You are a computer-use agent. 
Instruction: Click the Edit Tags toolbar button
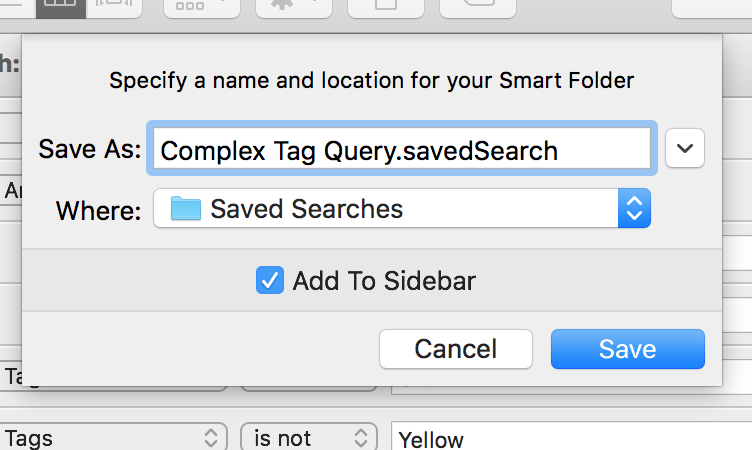pyautogui.click(x=478, y=9)
